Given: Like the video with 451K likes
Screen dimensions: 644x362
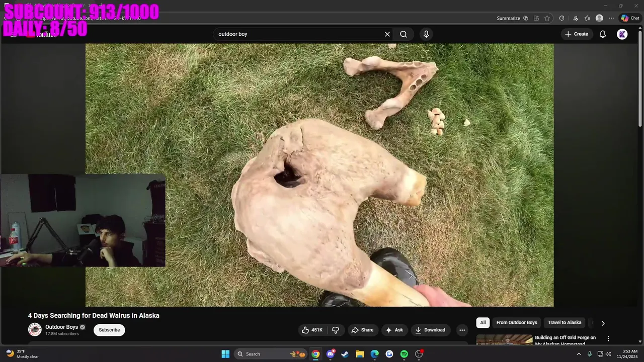Looking at the screenshot, I should (312, 330).
